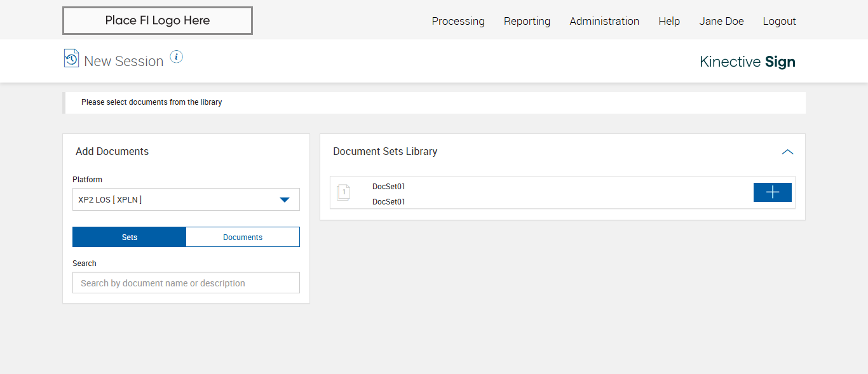Select the DocSet01 row title
This screenshot has width=868, height=374.
point(389,187)
